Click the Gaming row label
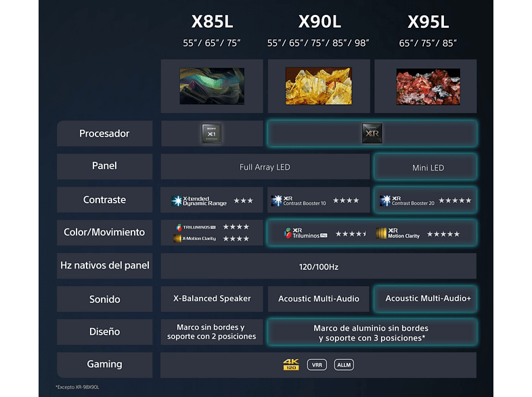 point(104,365)
